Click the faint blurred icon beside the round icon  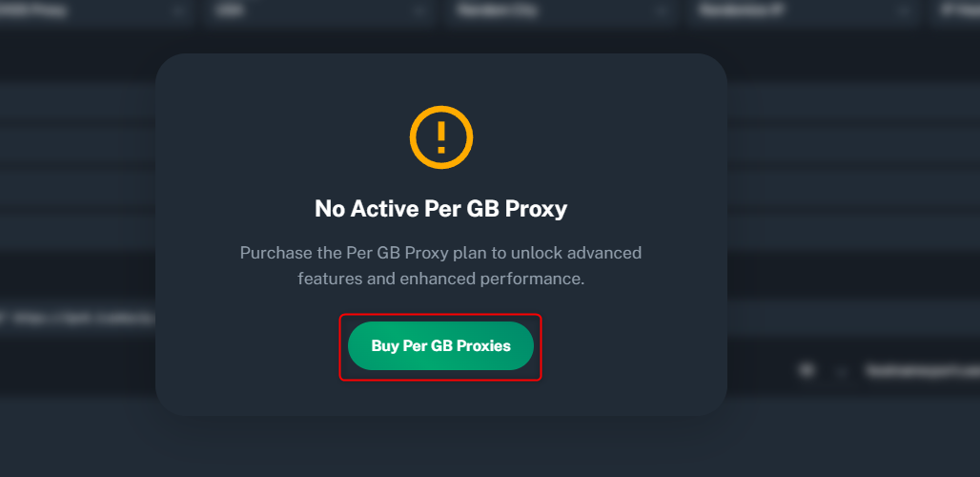point(842,372)
